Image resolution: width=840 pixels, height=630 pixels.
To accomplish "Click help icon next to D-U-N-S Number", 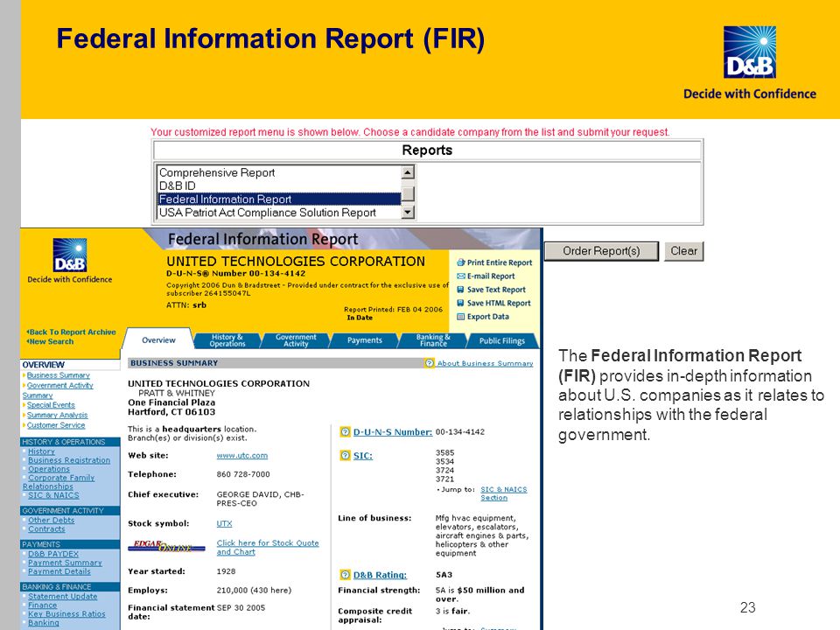I will click(x=346, y=431).
